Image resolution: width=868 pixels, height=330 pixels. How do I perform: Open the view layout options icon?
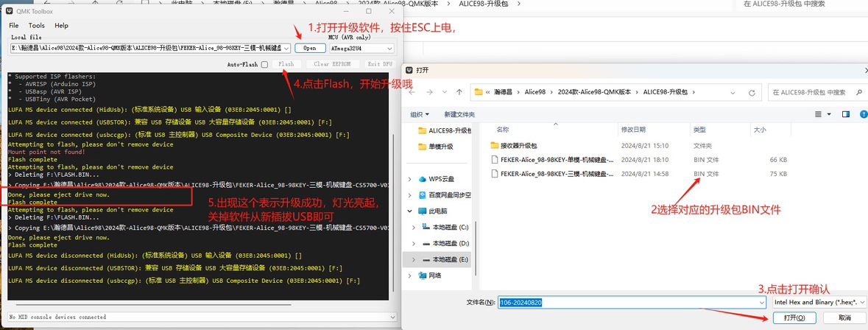(x=818, y=114)
